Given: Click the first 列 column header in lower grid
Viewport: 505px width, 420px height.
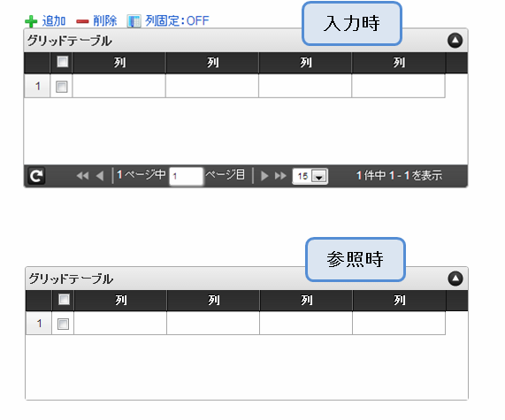Looking at the screenshot, I should 120,301.
